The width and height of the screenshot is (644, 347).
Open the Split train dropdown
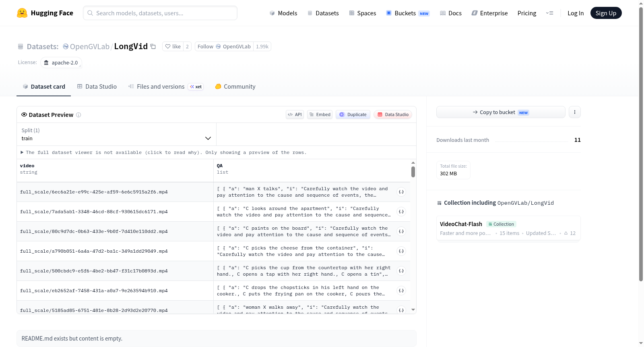pos(116,134)
